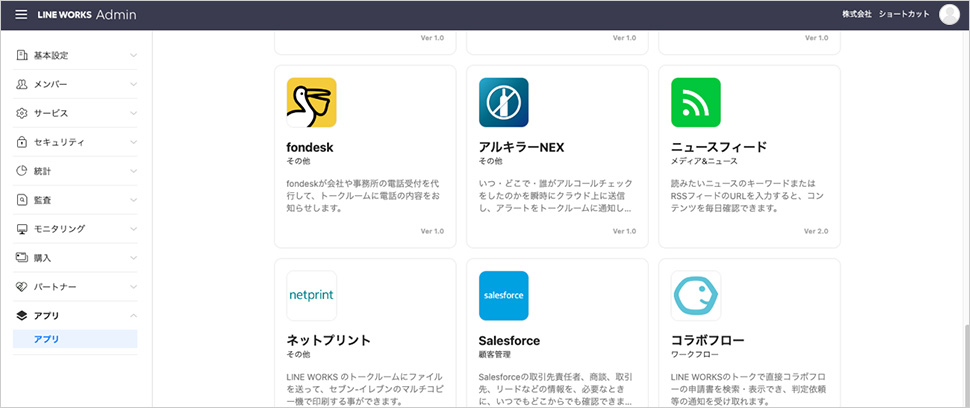Open the netprint app icon
970x408 pixels.
coord(312,295)
